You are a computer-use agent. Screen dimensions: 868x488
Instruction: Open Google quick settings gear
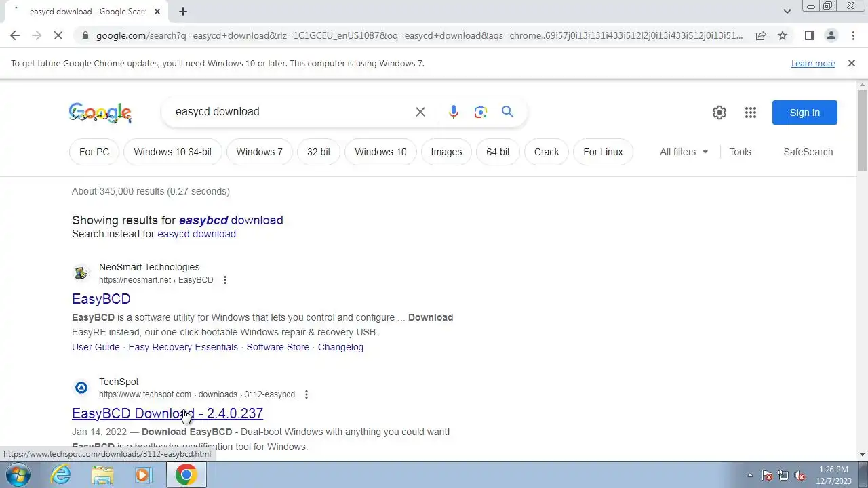coord(719,113)
